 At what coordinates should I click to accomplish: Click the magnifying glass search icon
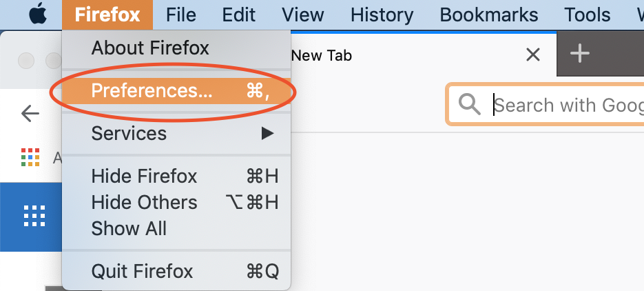[470, 104]
